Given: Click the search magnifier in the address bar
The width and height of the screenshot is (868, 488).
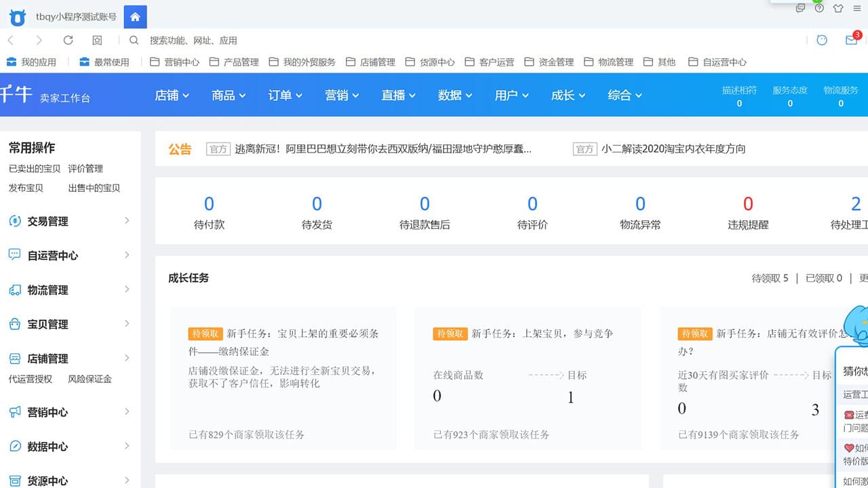Looking at the screenshot, I should click(x=133, y=41).
